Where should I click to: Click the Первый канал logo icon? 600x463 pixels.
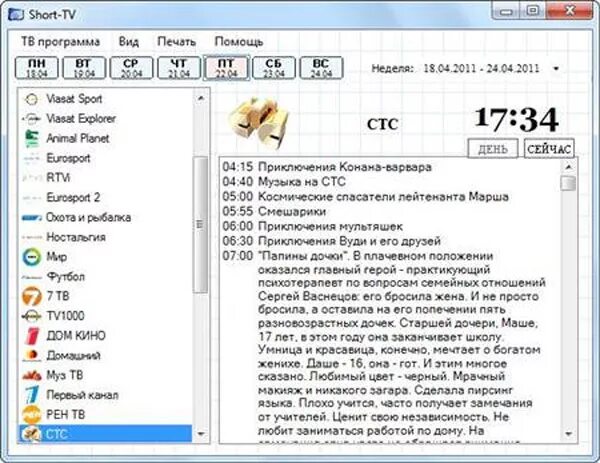pyautogui.click(x=31, y=395)
